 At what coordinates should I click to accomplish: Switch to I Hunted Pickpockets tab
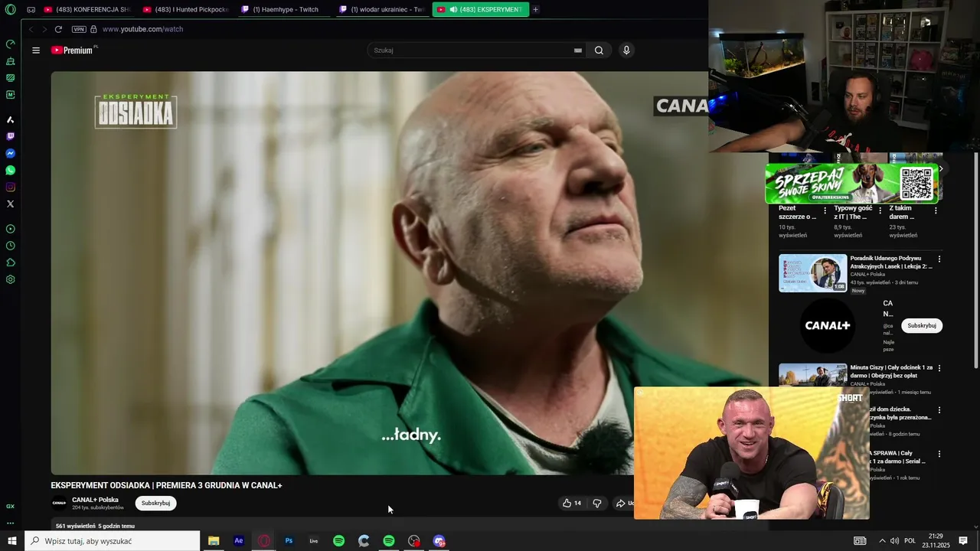tap(186, 10)
